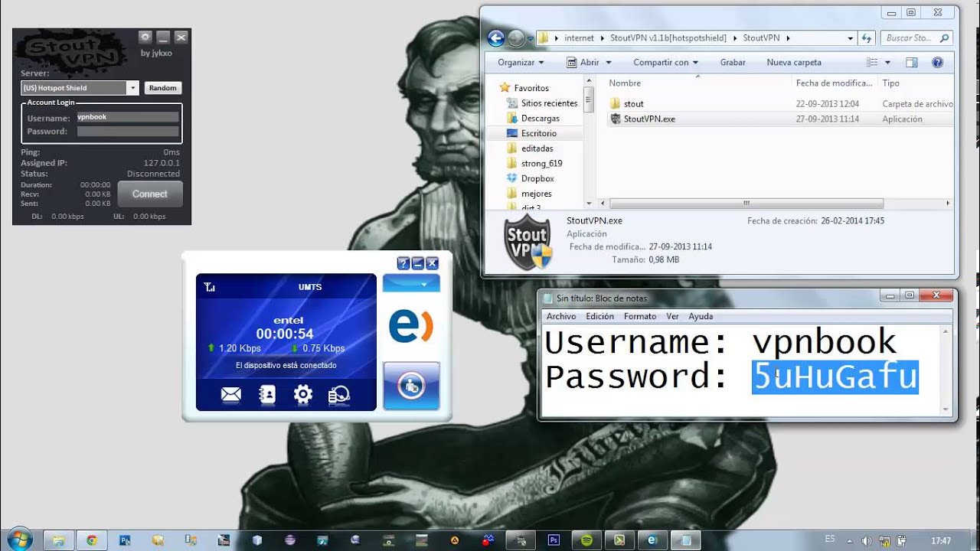This screenshot has width=980, height=551.
Task: Open the Organizar dropdown menu
Action: point(521,62)
